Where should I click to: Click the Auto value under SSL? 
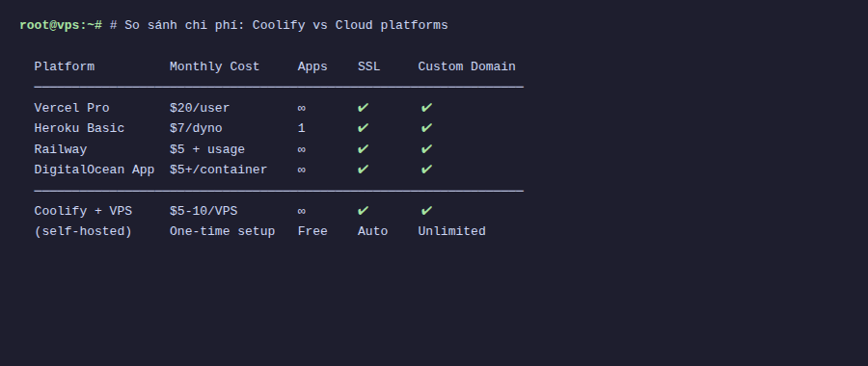pyautogui.click(x=372, y=232)
